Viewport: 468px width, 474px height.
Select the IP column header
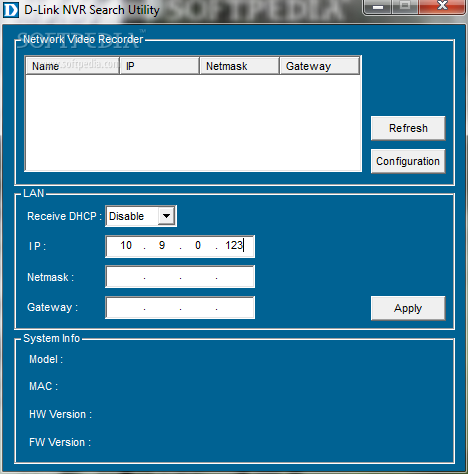pos(159,66)
